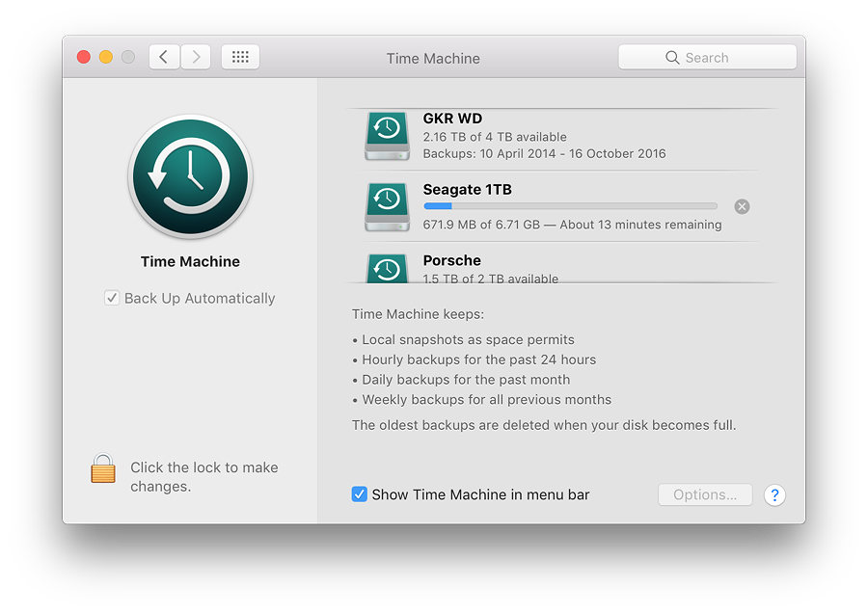
Task: Click the GKR WD disk icon
Action: (x=387, y=136)
